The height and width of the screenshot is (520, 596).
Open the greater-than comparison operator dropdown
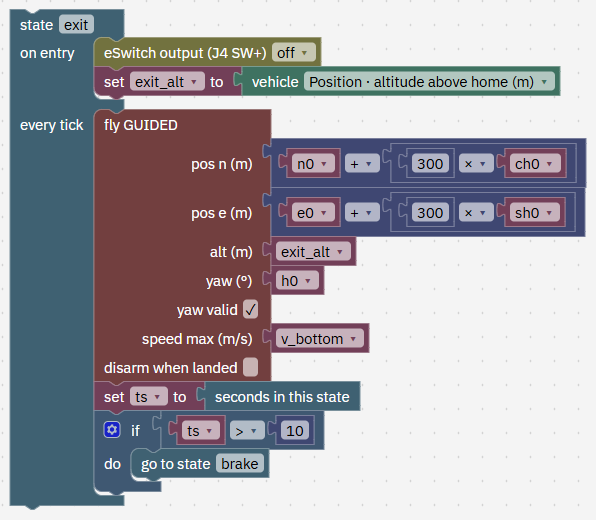coord(247,431)
